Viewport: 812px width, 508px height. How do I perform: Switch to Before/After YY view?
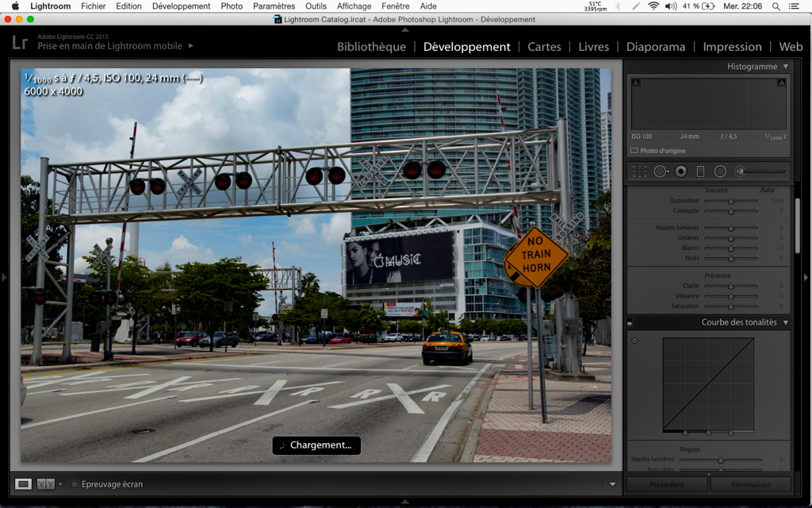click(x=46, y=484)
